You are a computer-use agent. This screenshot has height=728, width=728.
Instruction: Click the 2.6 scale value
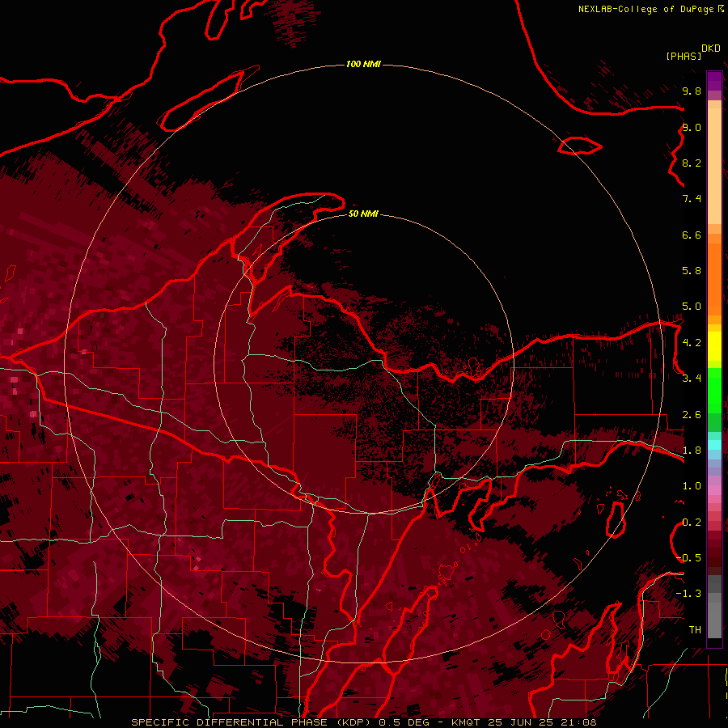[x=692, y=415]
